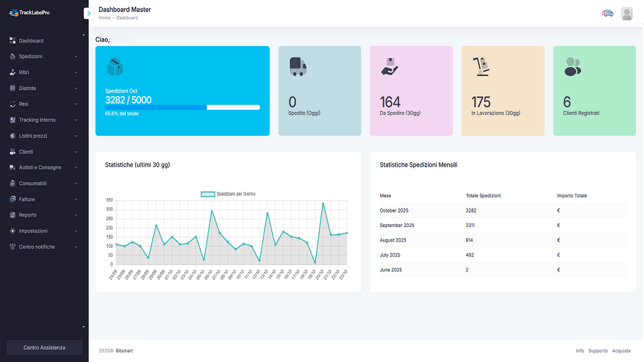Click the Spedizioni Oct progress bar
Viewport: 644px width, 362px height.
click(182, 107)
